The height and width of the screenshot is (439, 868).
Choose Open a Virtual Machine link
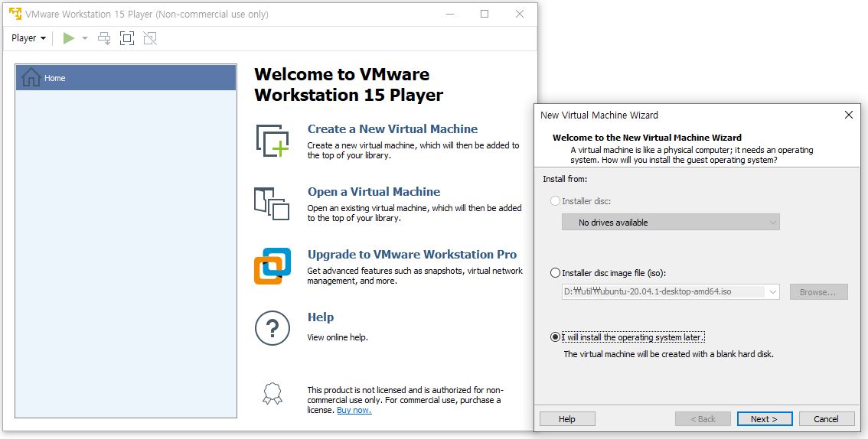(x=374, y=192)
